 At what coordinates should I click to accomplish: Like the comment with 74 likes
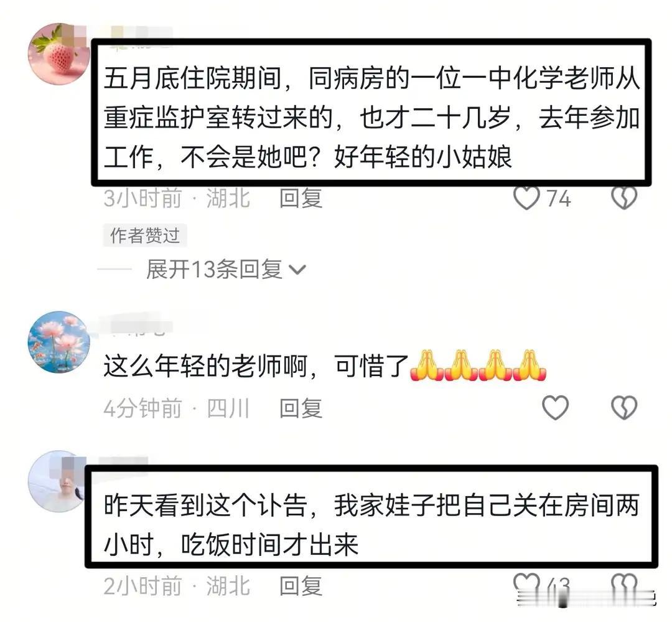click(526, 198)
